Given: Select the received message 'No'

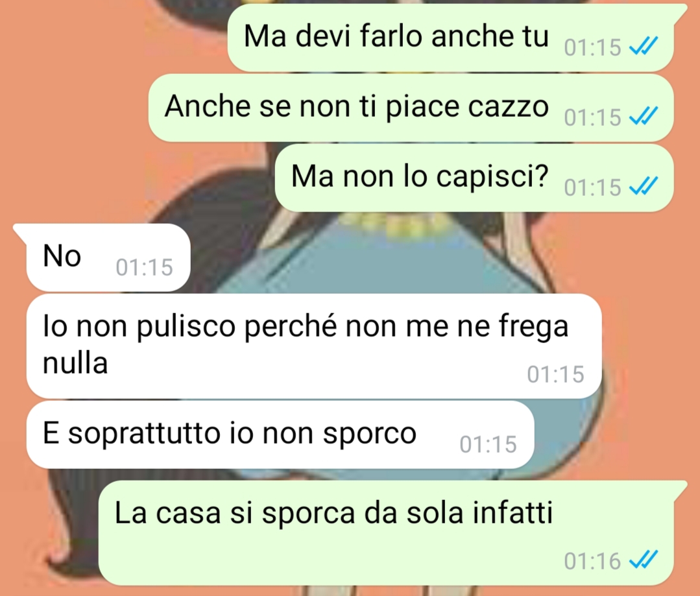Looking at the screenshot, I should point(108,257).
